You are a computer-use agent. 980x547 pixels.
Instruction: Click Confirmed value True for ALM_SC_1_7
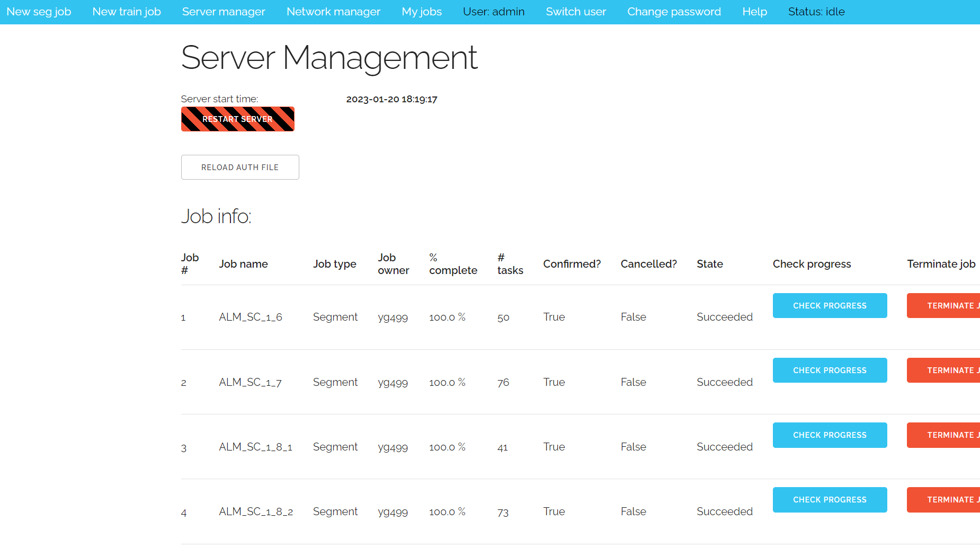coord(554,382)
